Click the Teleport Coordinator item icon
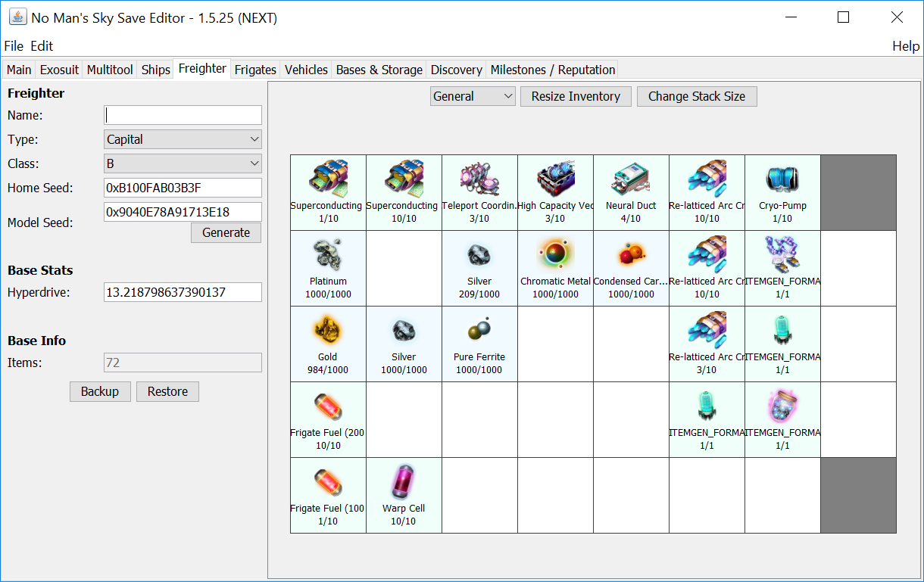924x582 pixels. (x=479, y=179)
